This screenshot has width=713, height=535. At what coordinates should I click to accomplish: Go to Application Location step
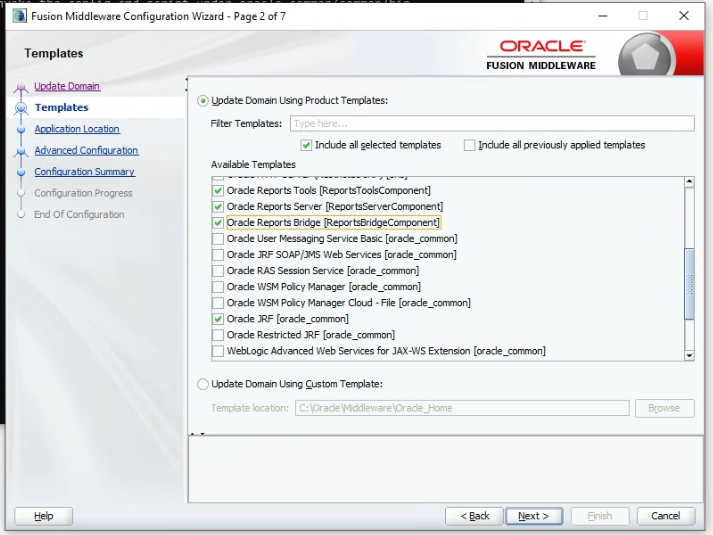pos(77,129)
